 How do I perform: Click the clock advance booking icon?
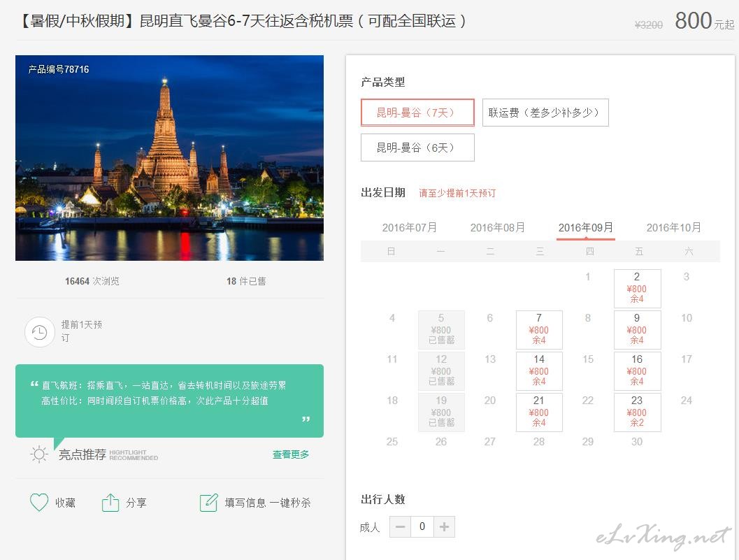tap(40, 332)
